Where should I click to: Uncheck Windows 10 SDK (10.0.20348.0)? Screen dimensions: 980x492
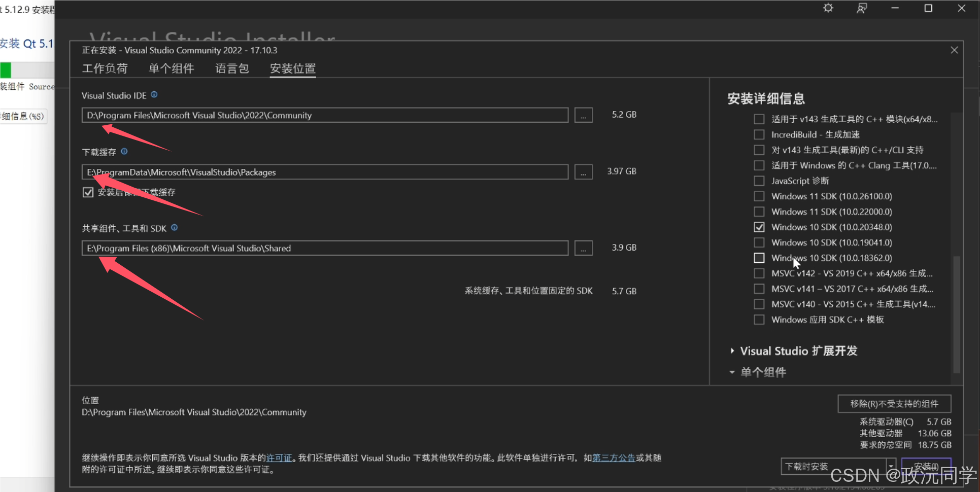tap(759, 227)
